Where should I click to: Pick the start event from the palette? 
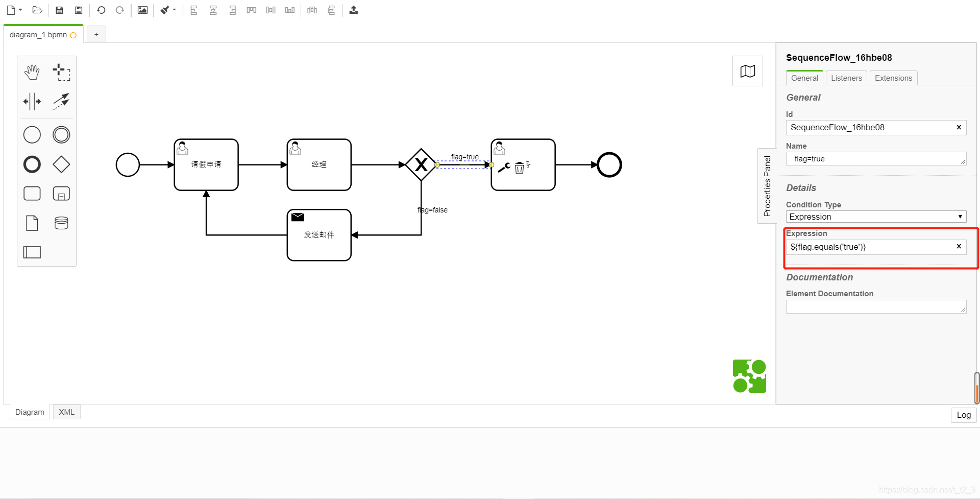point(32,135)
